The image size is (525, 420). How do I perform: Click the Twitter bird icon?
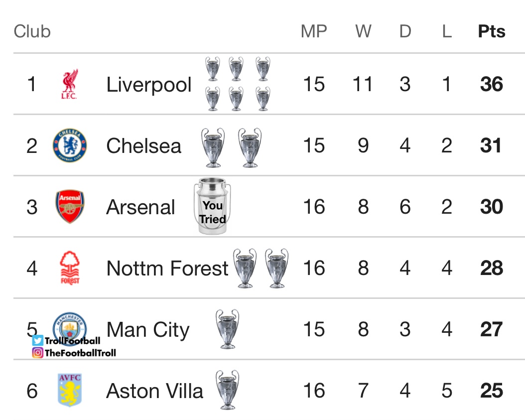(x=38, y=341)
